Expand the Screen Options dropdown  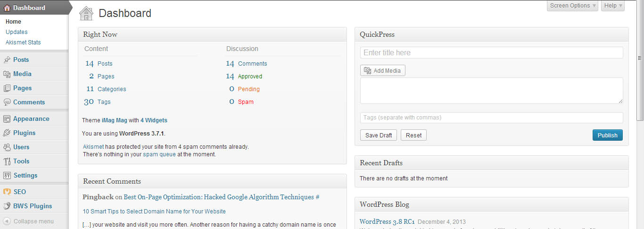point(573,6)
